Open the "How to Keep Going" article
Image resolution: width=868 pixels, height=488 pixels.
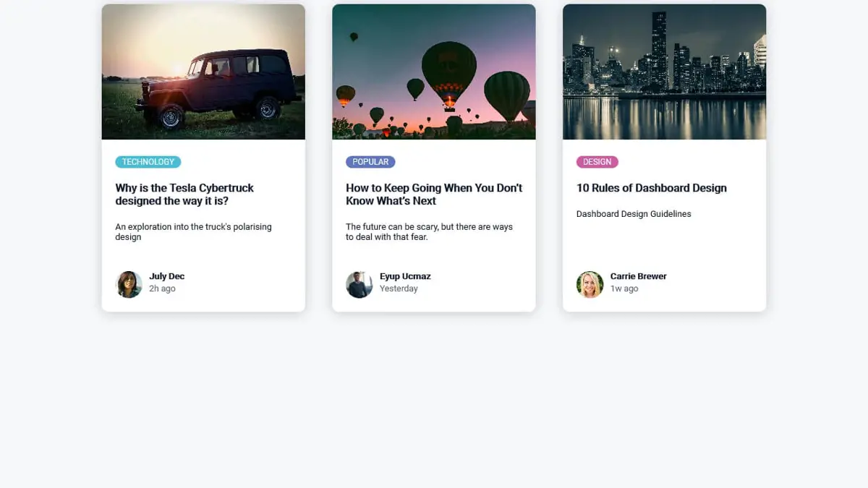point(433,194)
